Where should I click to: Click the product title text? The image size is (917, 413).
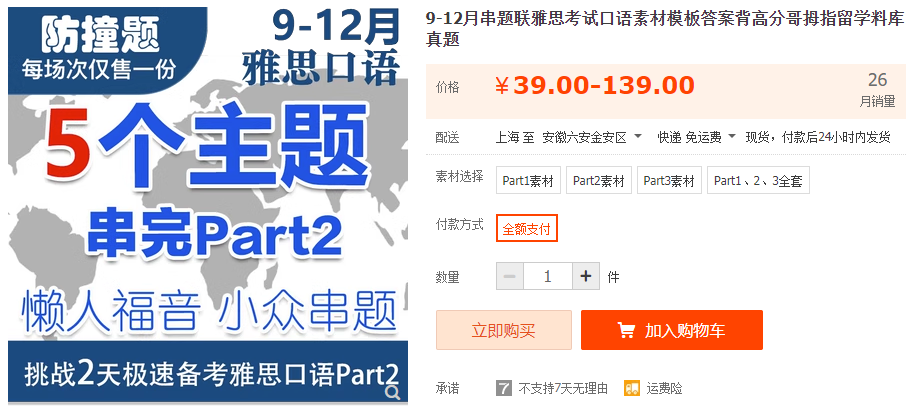coord(666,29)
